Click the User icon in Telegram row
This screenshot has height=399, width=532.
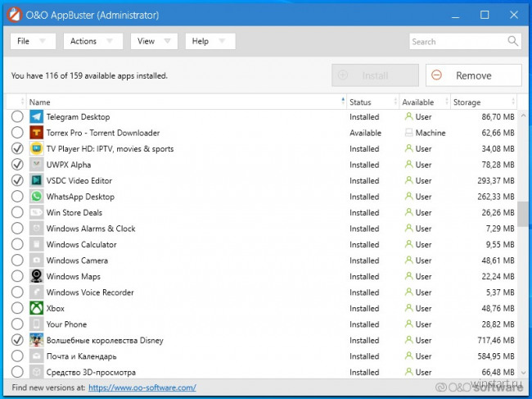409,117
